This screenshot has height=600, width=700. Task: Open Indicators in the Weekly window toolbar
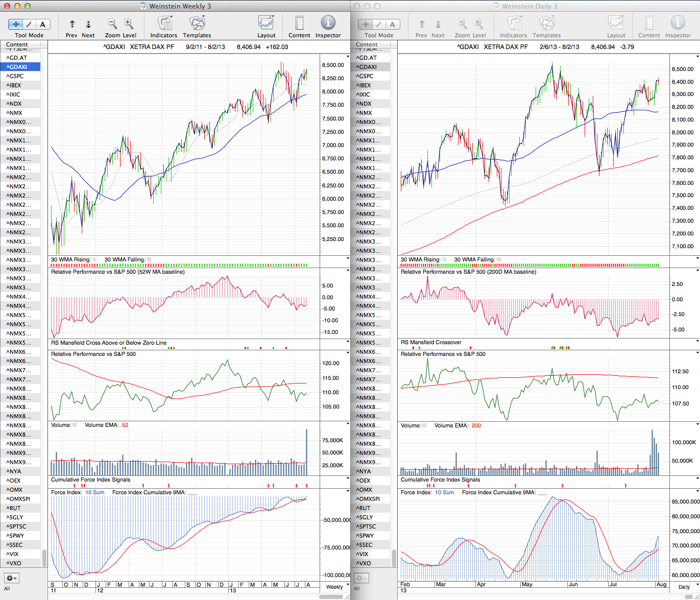point(164,23)
